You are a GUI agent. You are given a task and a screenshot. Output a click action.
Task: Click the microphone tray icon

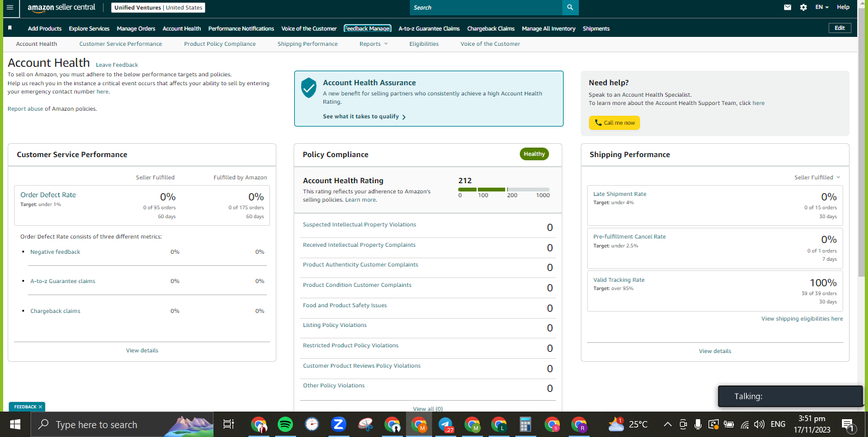(698, 424)
